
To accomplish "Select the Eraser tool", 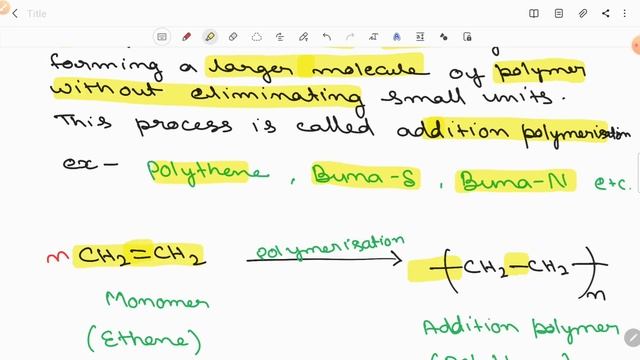I will pos(233,37).
